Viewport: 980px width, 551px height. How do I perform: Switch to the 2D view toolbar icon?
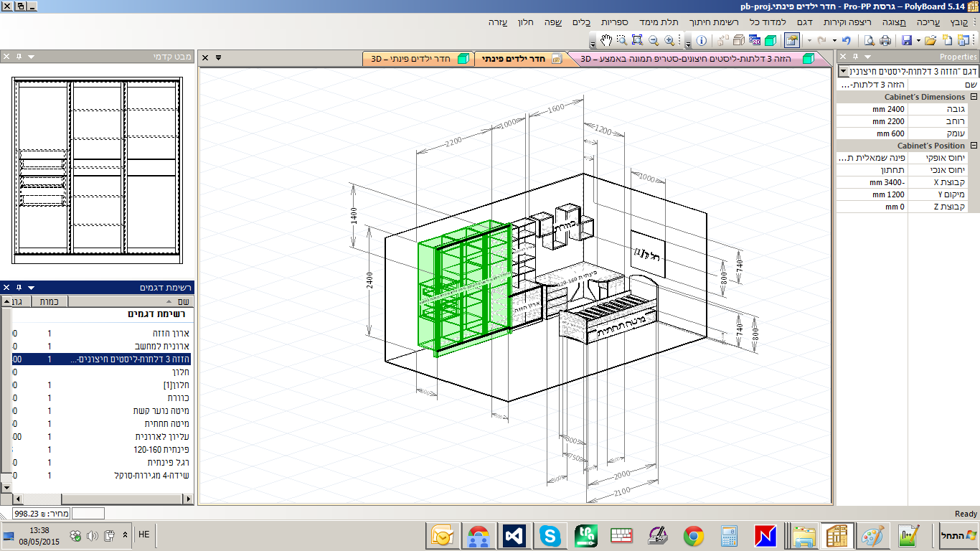pyautogui.click(x=755, y=40)
